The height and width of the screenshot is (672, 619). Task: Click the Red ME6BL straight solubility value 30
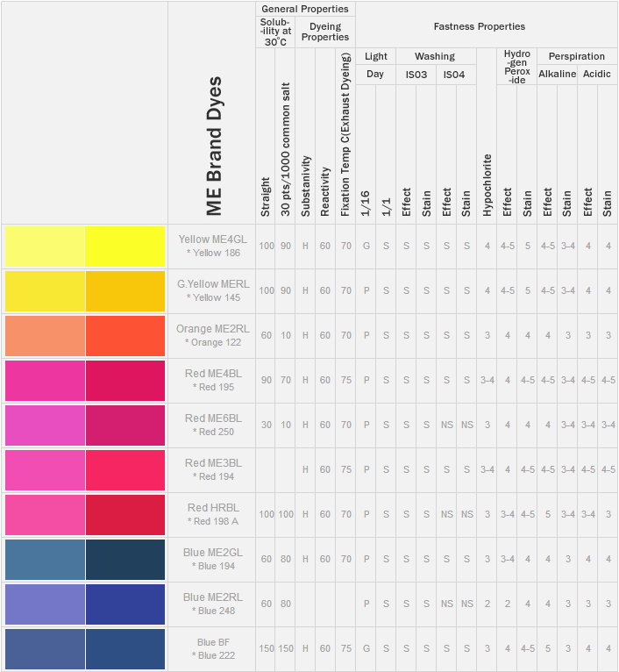click(x=267, y=425)
